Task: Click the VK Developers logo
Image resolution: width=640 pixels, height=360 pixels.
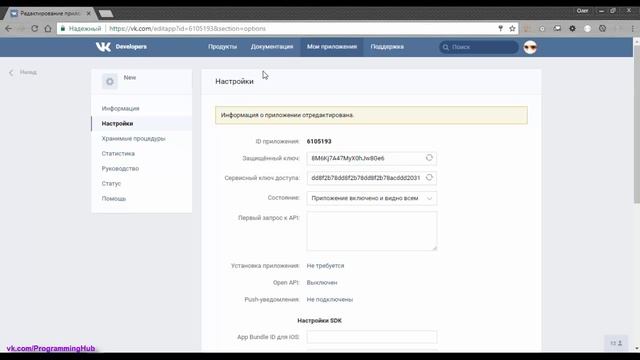Action: point(121,47)
